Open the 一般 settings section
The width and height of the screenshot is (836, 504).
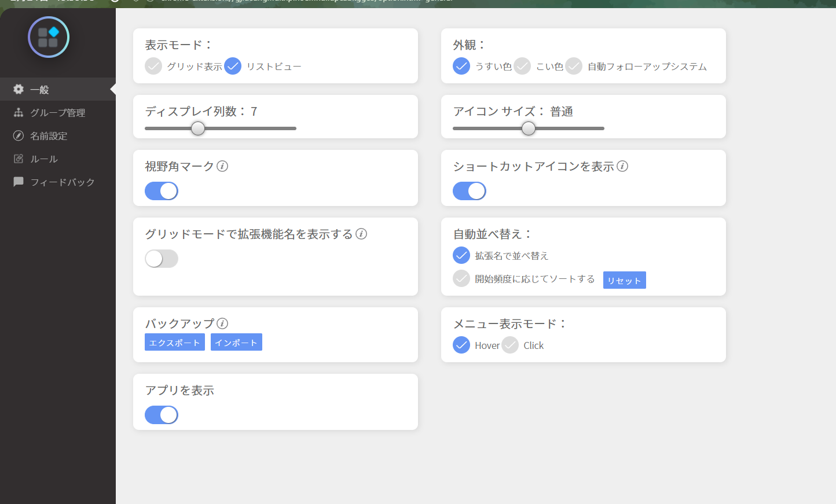[x=58, y=89]
